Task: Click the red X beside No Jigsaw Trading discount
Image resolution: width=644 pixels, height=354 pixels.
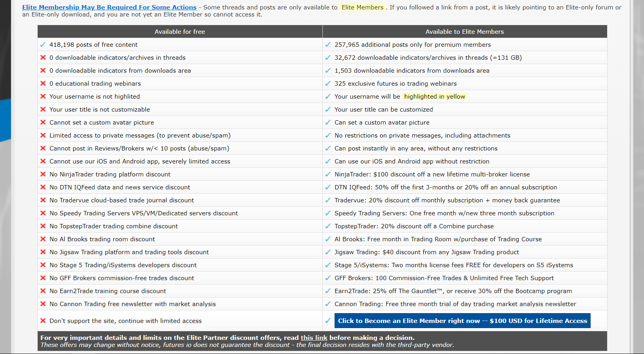Action: coord(43,252)
